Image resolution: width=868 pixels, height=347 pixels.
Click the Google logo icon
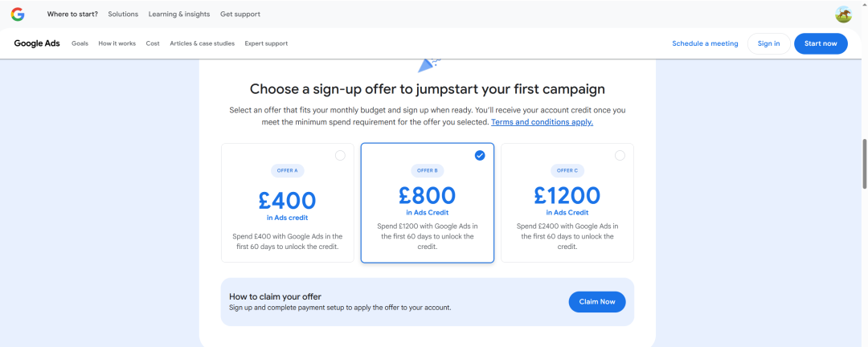(x=18, y=14)
